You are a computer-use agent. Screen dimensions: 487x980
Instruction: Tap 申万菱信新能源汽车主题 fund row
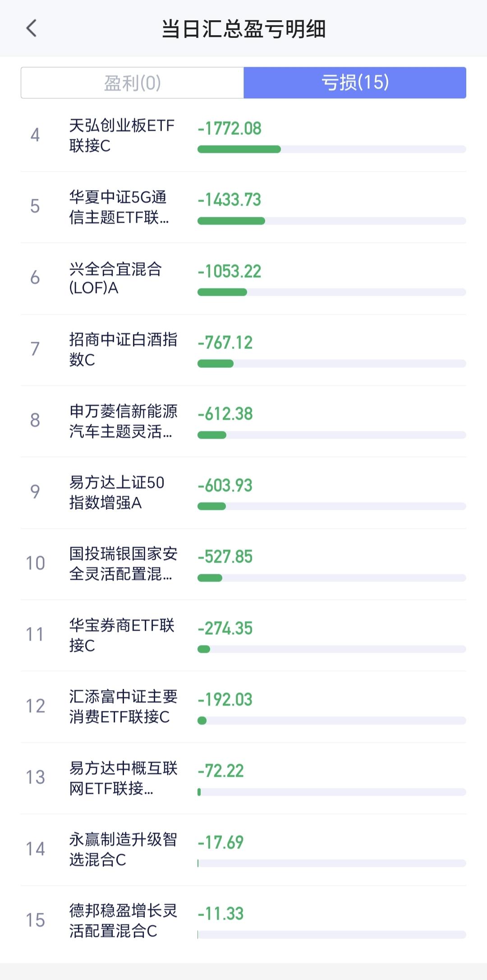(123, 421)
